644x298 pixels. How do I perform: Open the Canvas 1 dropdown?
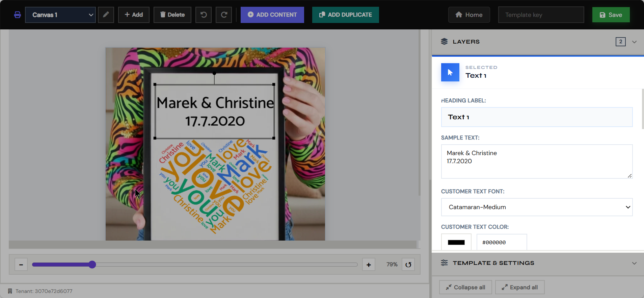[60, 15]
